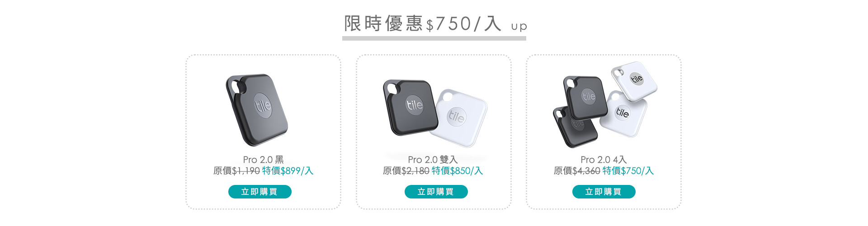Screen dimensions: 868x226
Task: Select the Pro 2.0 4入 product title
Action: [x=604, y=160]
